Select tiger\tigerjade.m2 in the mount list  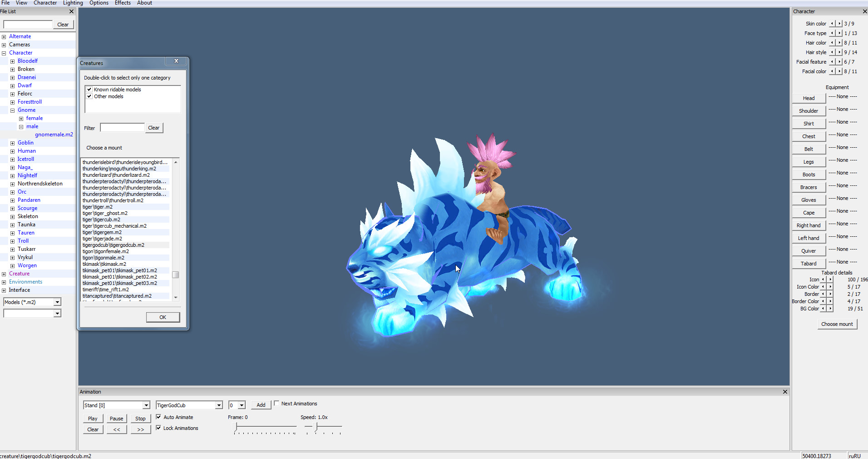pyautogui.click(x=102, y=239)
